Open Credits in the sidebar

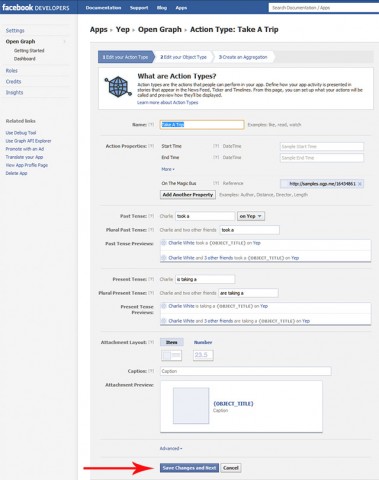point(13,82)
